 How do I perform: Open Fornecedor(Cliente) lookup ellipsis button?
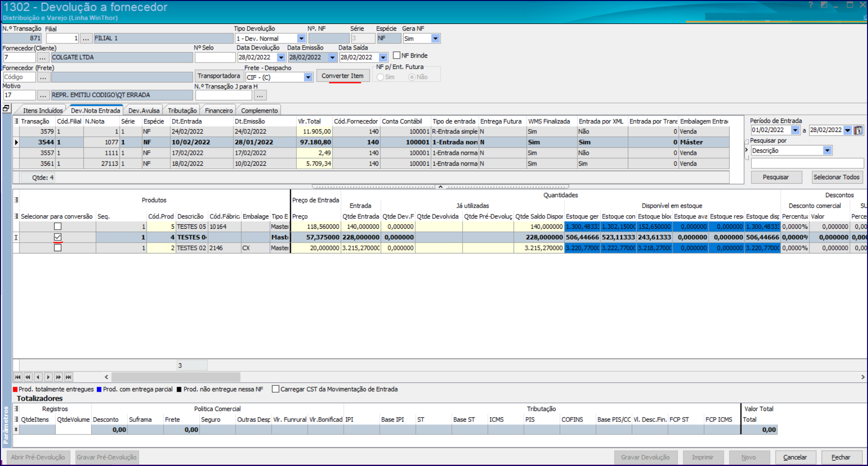[x=43, y=57]
